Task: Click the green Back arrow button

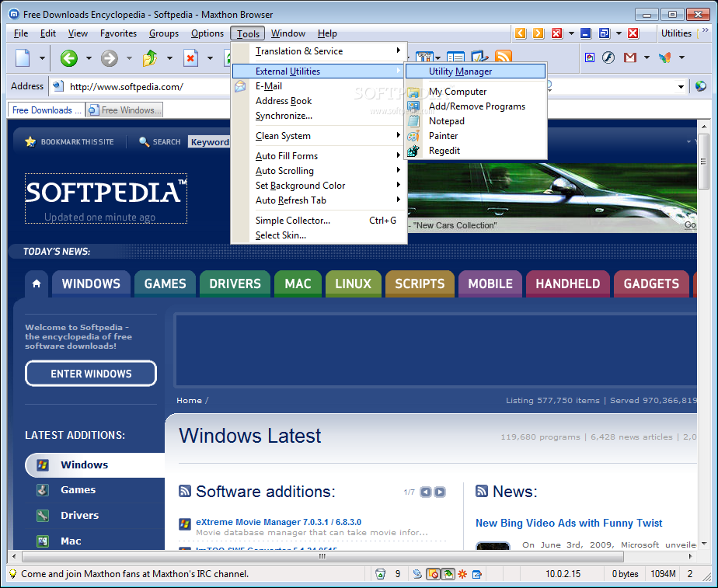Action: (69, 58)
